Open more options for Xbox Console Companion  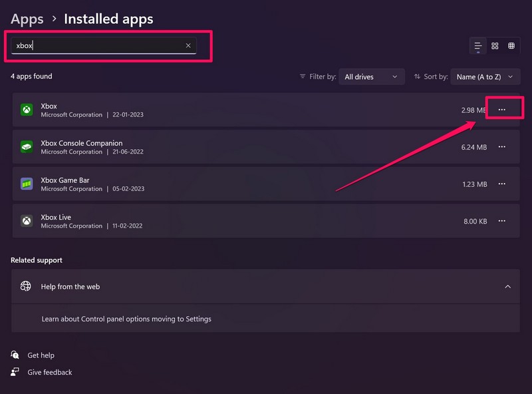point(502,147)
